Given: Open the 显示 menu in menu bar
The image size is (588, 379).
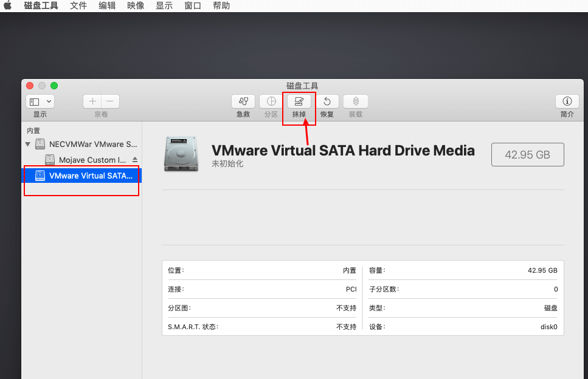Looking at the screenshot, I should point(164,5).
